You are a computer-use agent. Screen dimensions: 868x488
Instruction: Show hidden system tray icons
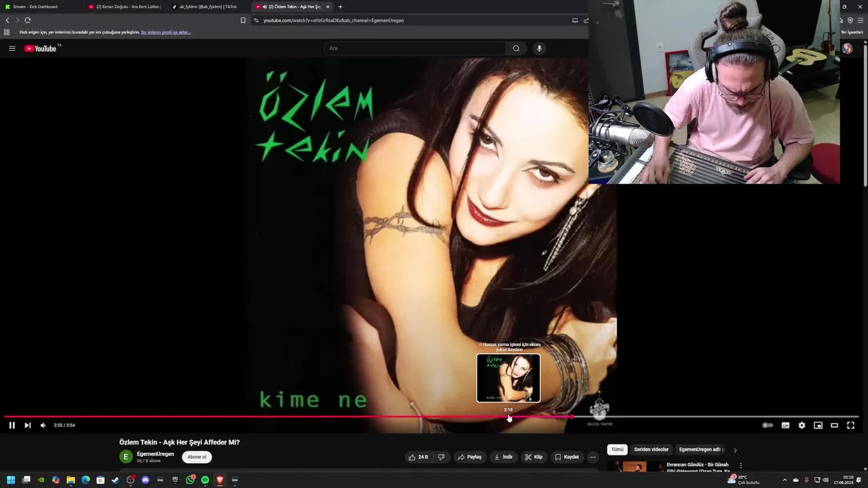pyautogui.click(x=785, y=480)
